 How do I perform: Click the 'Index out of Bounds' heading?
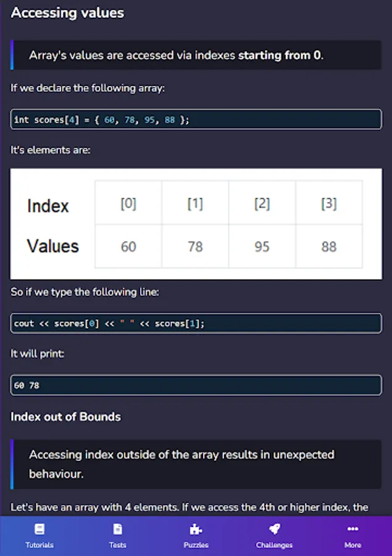[65, 416]
